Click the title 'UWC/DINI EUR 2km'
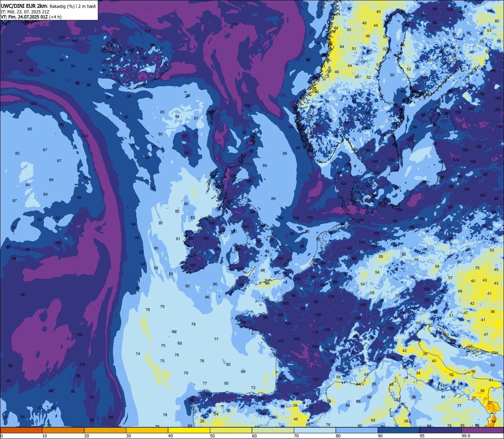 (24, 6)
